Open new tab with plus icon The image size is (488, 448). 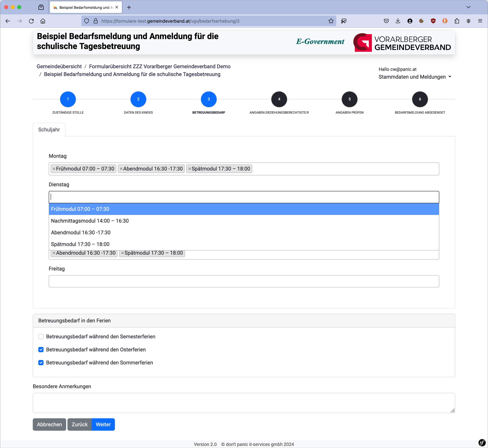pos(129,7)
